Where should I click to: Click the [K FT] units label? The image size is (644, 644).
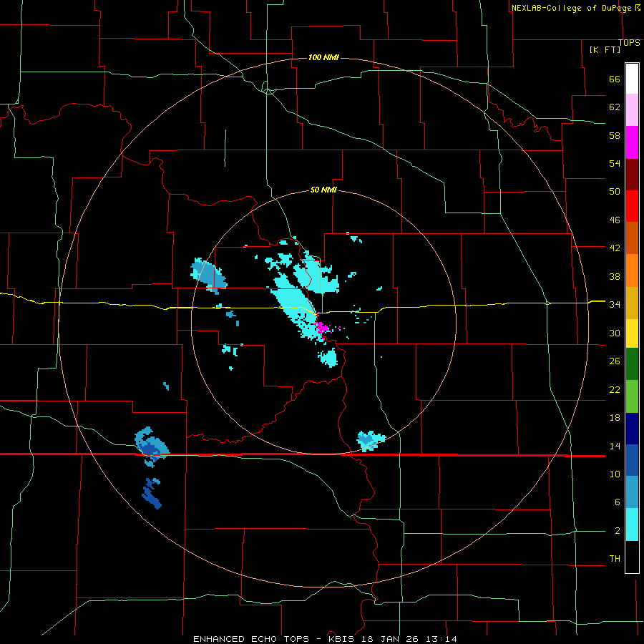(x=605, y=50)
